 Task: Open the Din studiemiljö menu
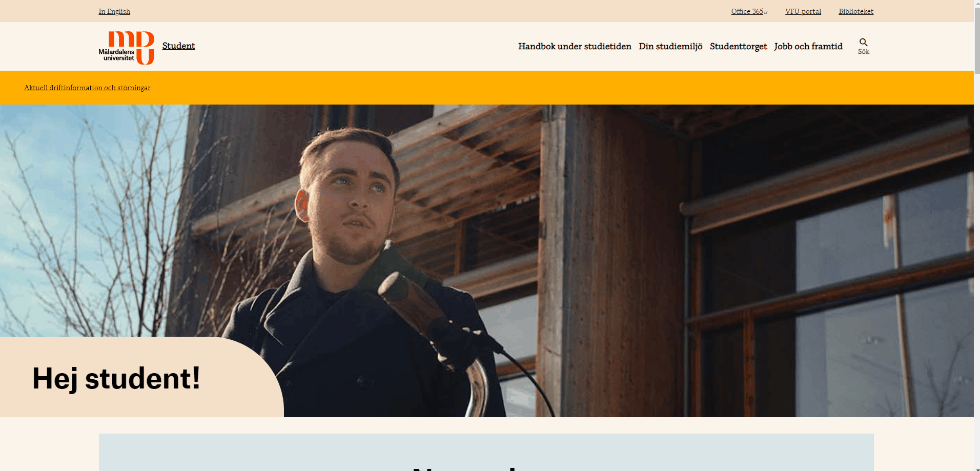670,46
